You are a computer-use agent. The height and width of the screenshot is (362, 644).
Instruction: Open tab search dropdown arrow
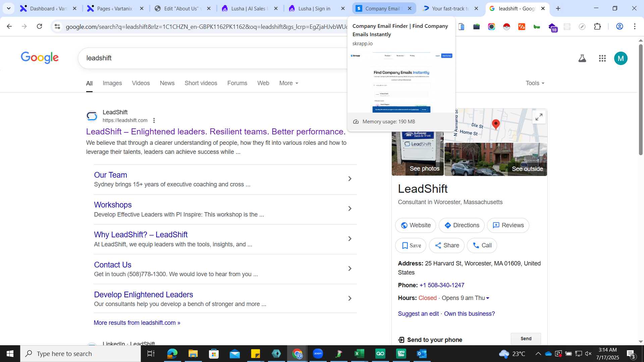click(9, 8)
